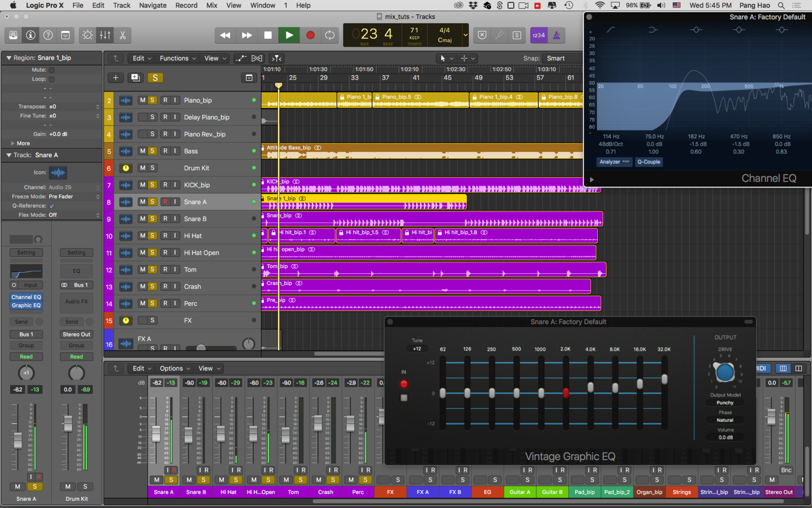This screenshot has height=508, width=812.
Task: Toggle the Catch Playhead icon
Action: [277, 58]
